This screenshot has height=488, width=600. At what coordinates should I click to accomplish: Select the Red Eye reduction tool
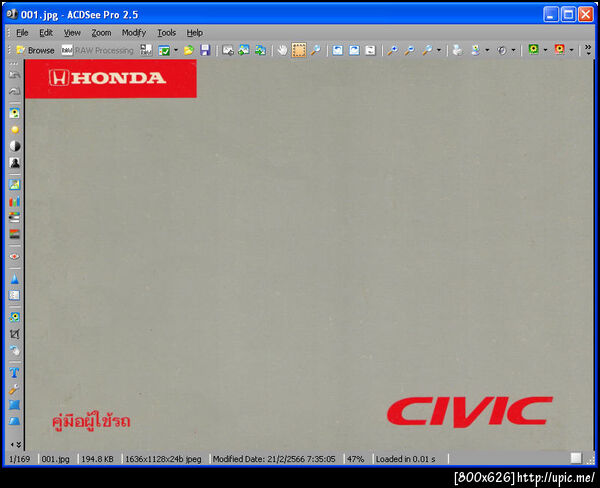tap(15, 256)
